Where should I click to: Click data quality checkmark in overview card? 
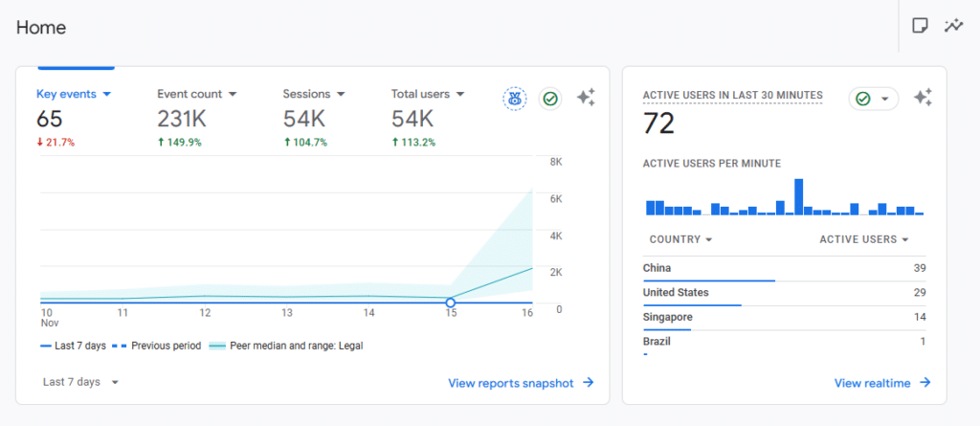550,99
